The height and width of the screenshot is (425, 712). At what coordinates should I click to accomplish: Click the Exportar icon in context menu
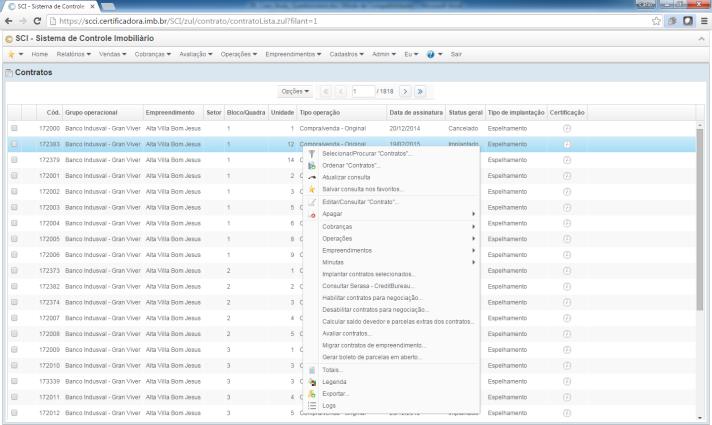312,394
